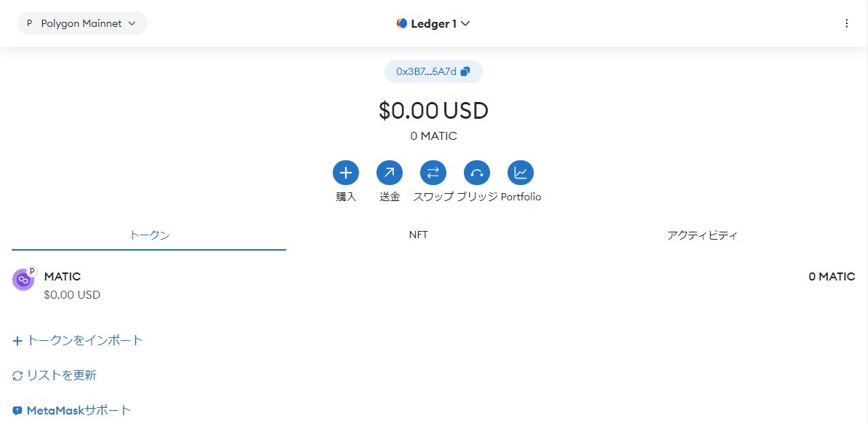Click the purple MATIC token logo

[23, 280]
